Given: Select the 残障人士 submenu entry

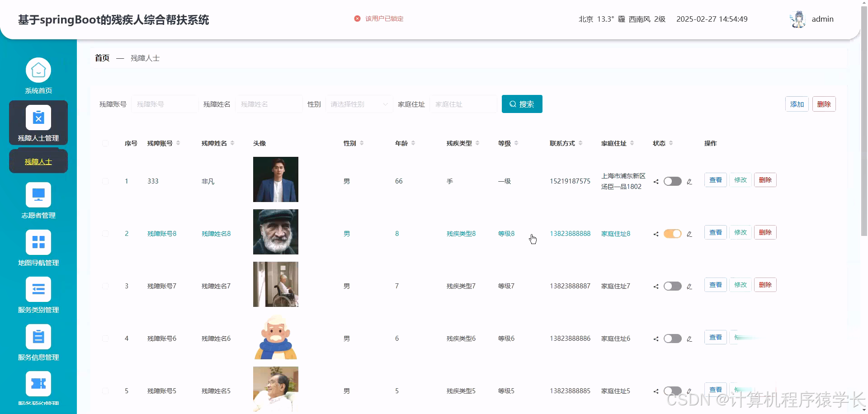Looking at the screenshot, I should coord(38,161).
